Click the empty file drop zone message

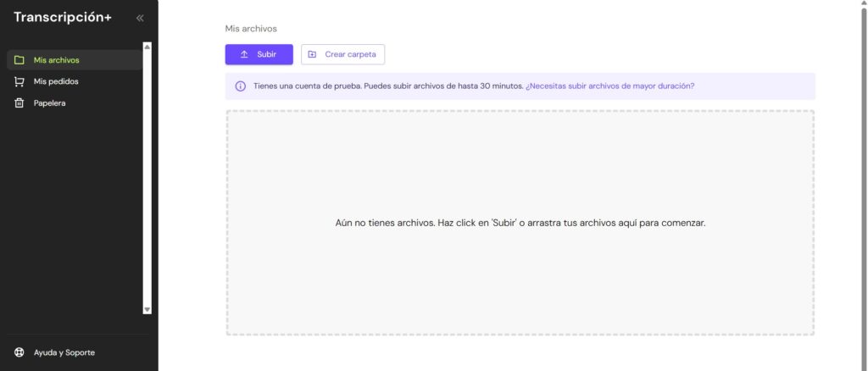pos(520,224)
